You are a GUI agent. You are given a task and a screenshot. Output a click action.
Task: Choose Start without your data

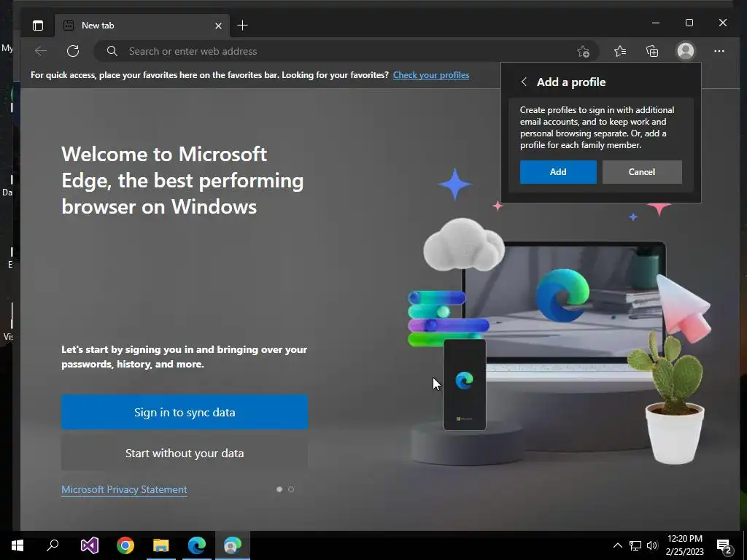point(185,454)
